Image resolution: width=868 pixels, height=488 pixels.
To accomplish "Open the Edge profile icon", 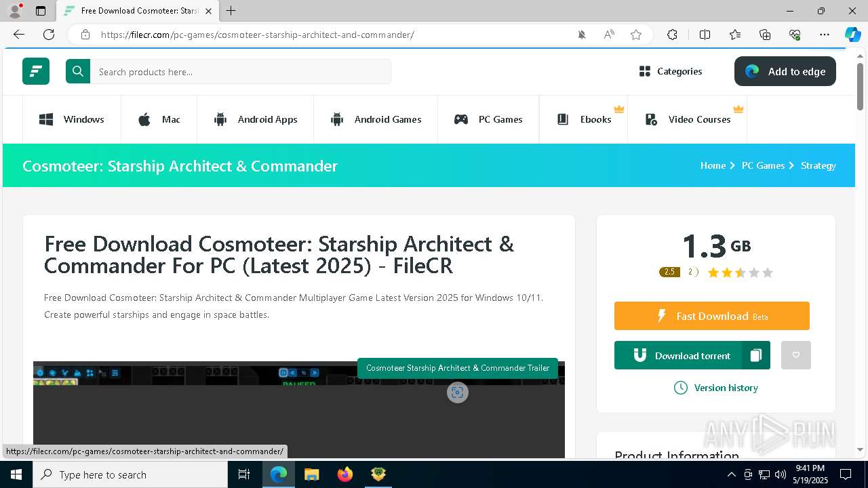I will 15,11.
